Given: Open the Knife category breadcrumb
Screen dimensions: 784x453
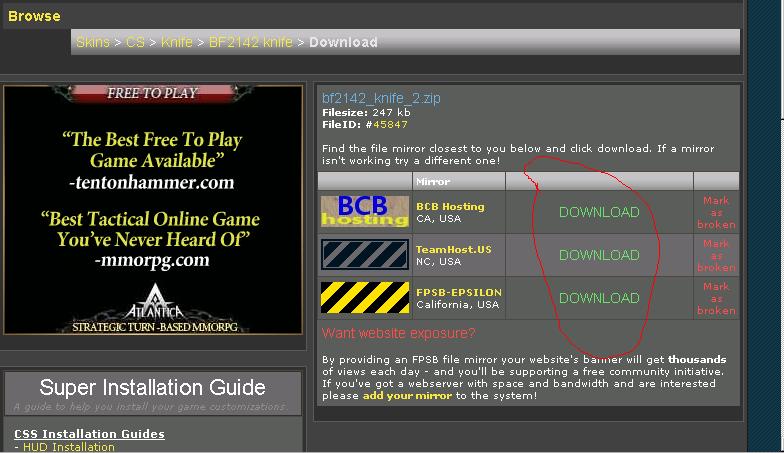Looking at the screenshot, I should tap(176, 42).
